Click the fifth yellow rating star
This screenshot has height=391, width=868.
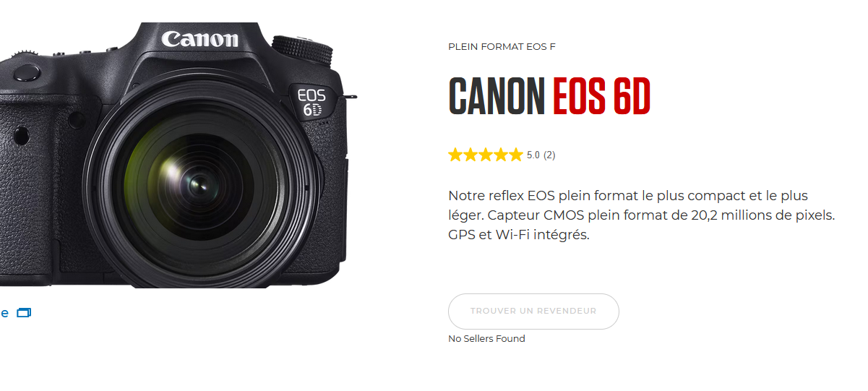click(515, 155)
